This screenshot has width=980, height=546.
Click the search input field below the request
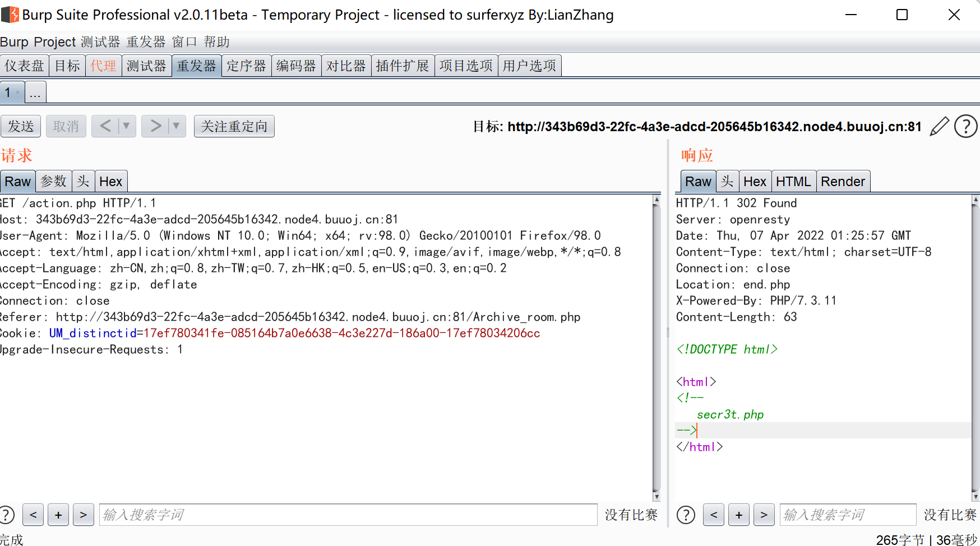pos(348,515)
